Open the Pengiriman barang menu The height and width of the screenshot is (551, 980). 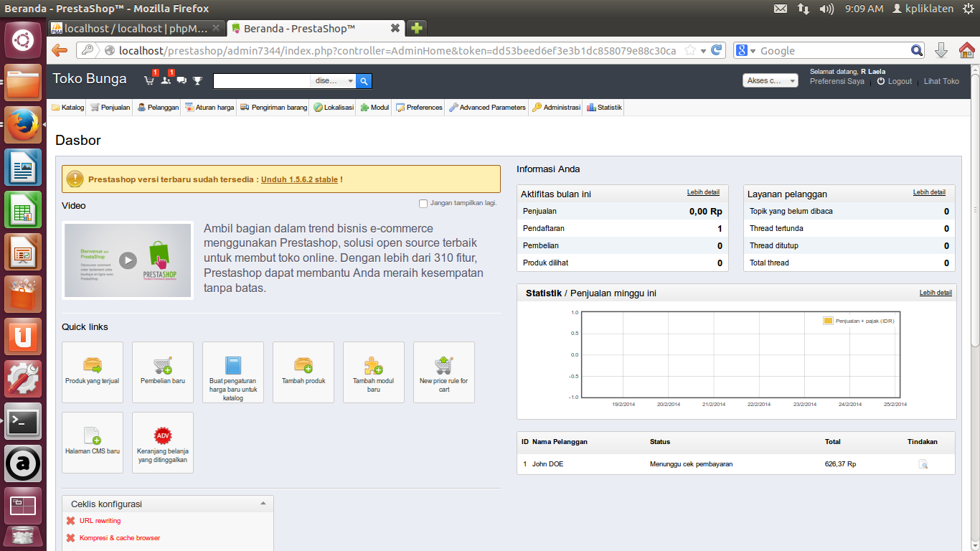(x=274, y=108)
